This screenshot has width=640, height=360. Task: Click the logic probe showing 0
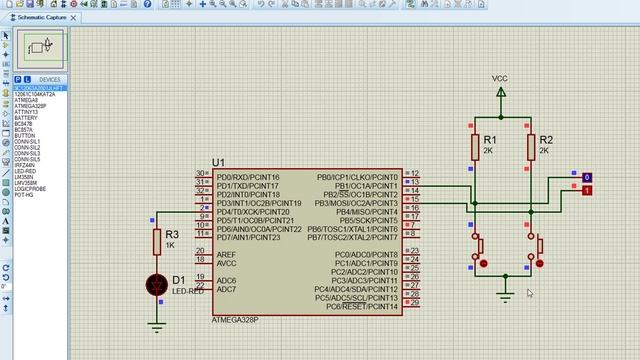coord(587,178)
